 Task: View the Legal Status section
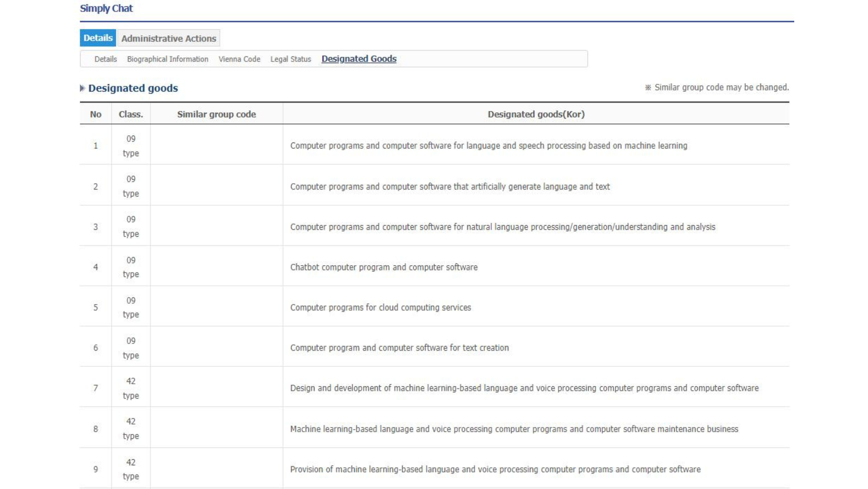coord(291,59)
